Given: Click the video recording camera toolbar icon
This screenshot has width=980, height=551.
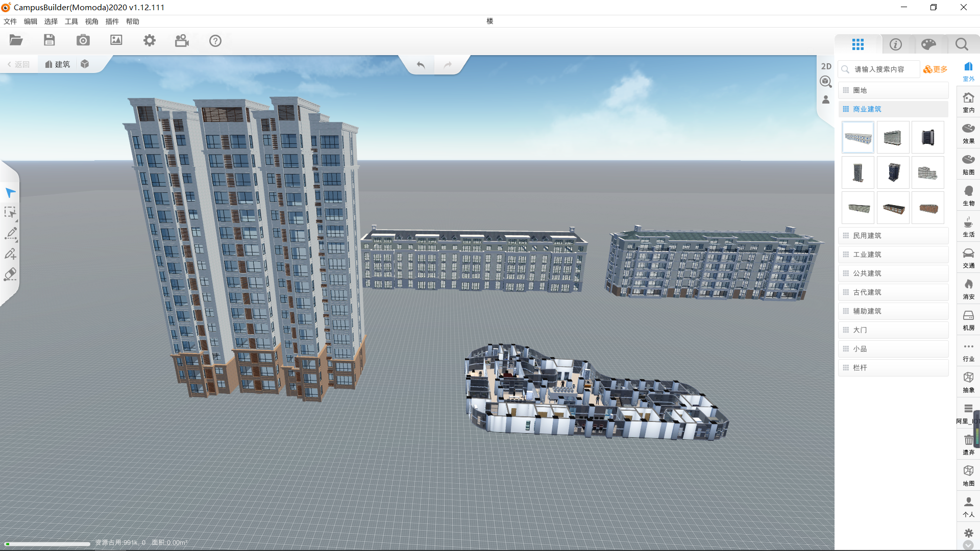Looking at the screenshot, I should (x=182, y=40).
